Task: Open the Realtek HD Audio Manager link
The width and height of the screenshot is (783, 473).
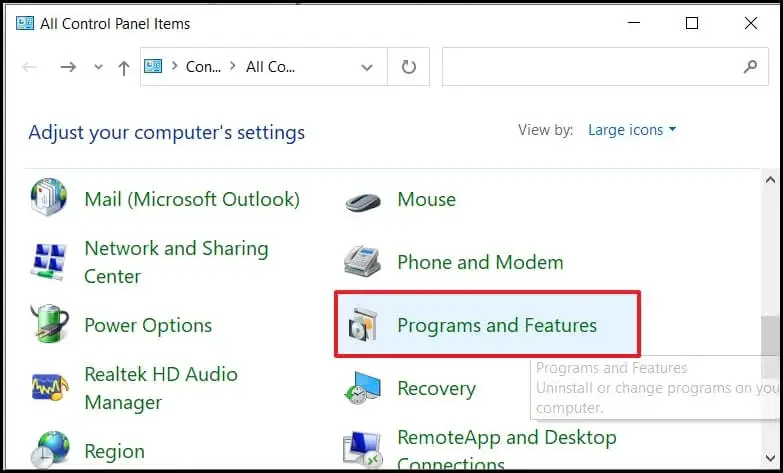Action: click(x=161, y=388)
